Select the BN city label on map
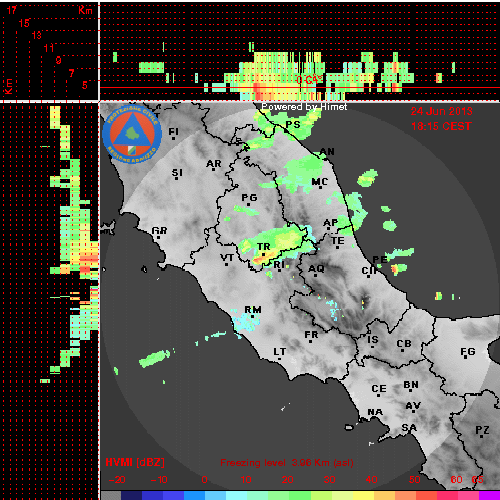500x500 pixels. pyautogui.click(x=411, y=385)
